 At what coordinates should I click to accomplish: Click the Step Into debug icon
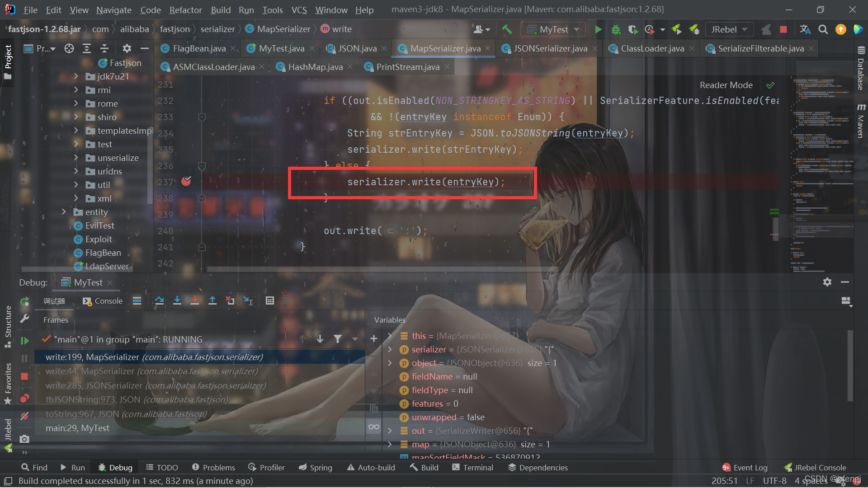[177, 301]
